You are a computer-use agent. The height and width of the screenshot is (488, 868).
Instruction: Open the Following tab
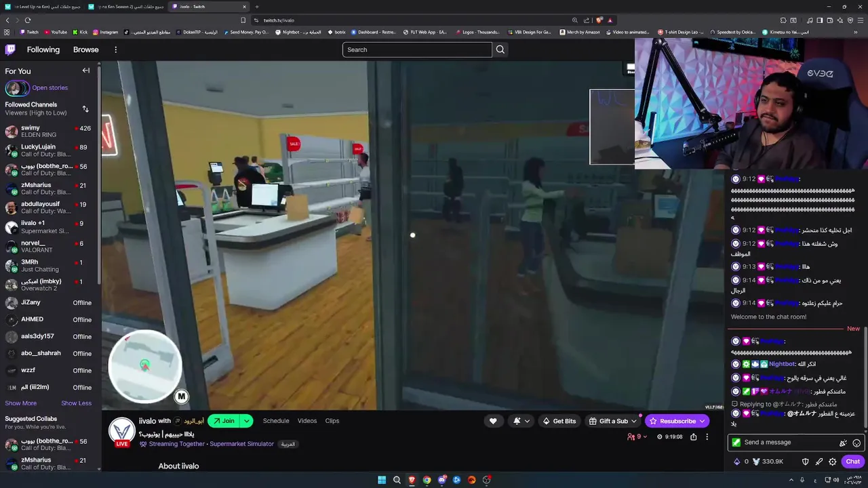[x=43, y=49]
